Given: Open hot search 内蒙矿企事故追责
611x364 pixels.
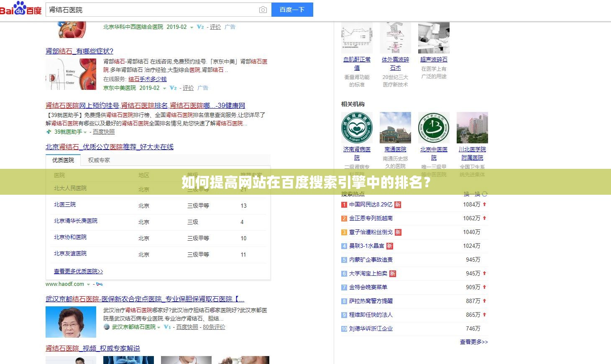Looking at the screenshot, I should click(371, 260).
